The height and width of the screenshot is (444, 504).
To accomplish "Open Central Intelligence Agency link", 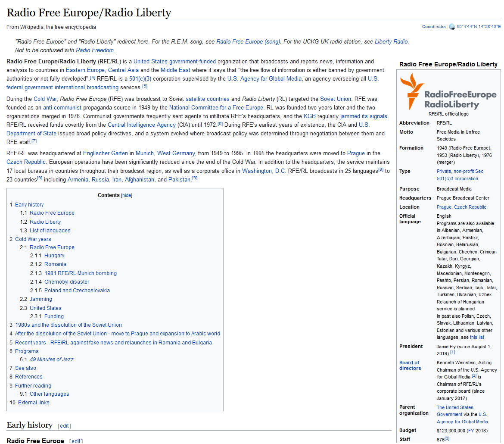I will coord(141,125).
